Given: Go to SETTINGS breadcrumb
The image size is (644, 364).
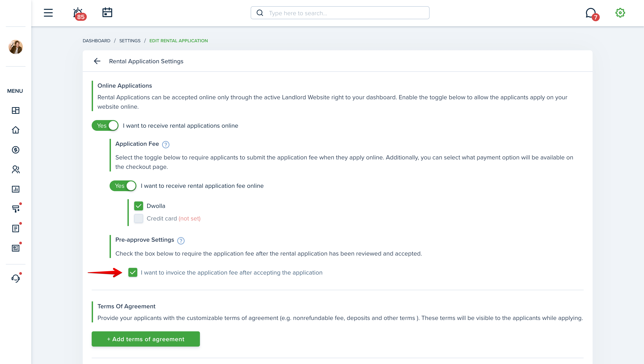Looking at the screenshot, I should 130,41.
